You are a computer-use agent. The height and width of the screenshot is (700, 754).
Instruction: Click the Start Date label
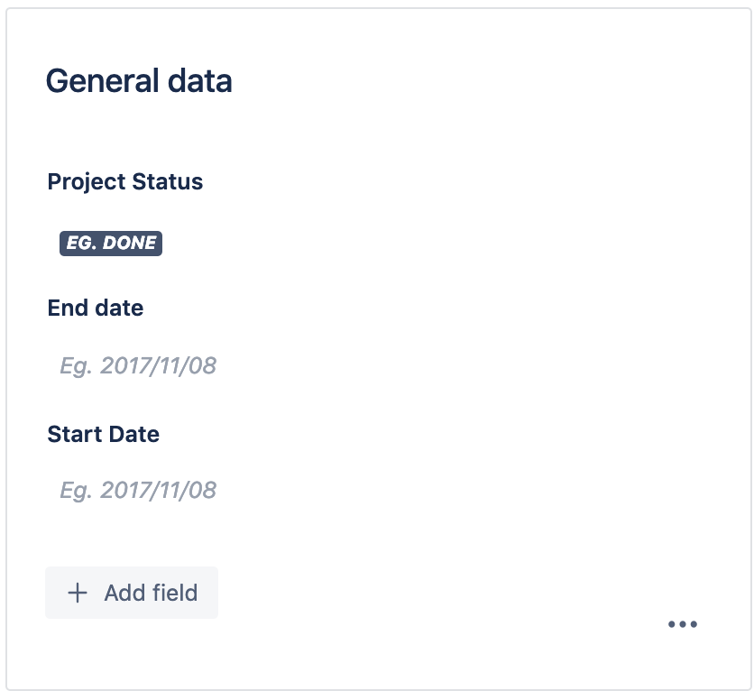[x=103, y=434]
